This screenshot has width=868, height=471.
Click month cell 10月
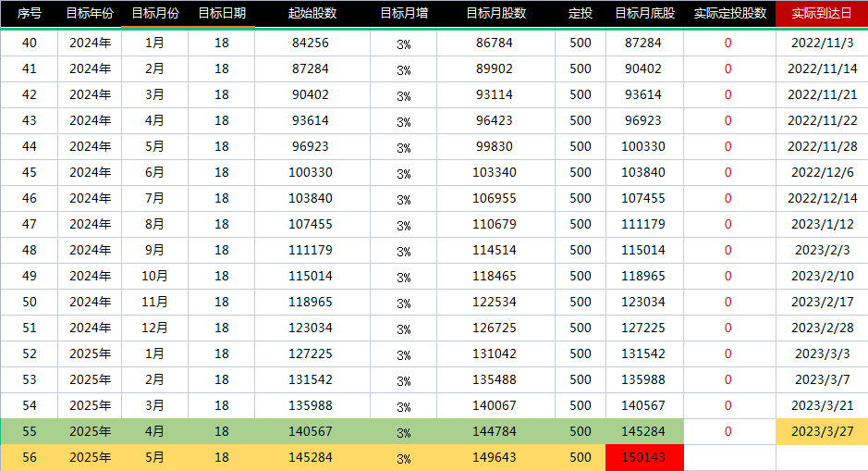pyautogui.click(x=155, y=276)
